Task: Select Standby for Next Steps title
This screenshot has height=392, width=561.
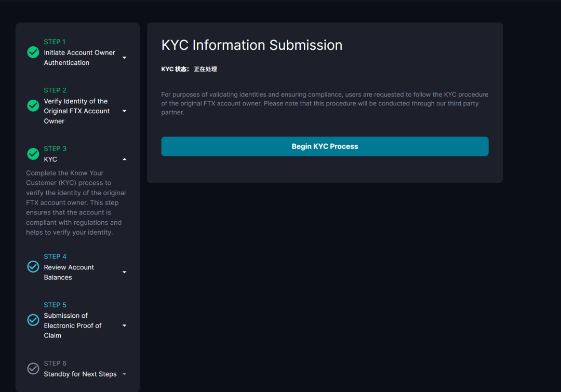Action: [80, 374]
